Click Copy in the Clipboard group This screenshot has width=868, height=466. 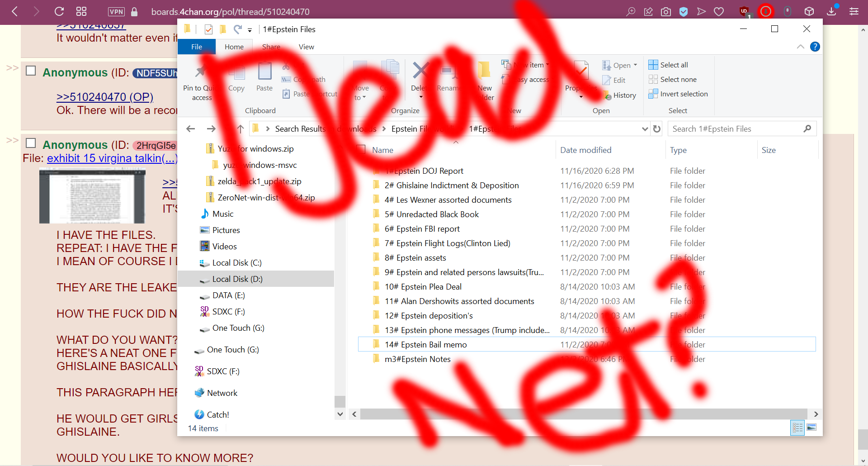[x=236, y=77]
